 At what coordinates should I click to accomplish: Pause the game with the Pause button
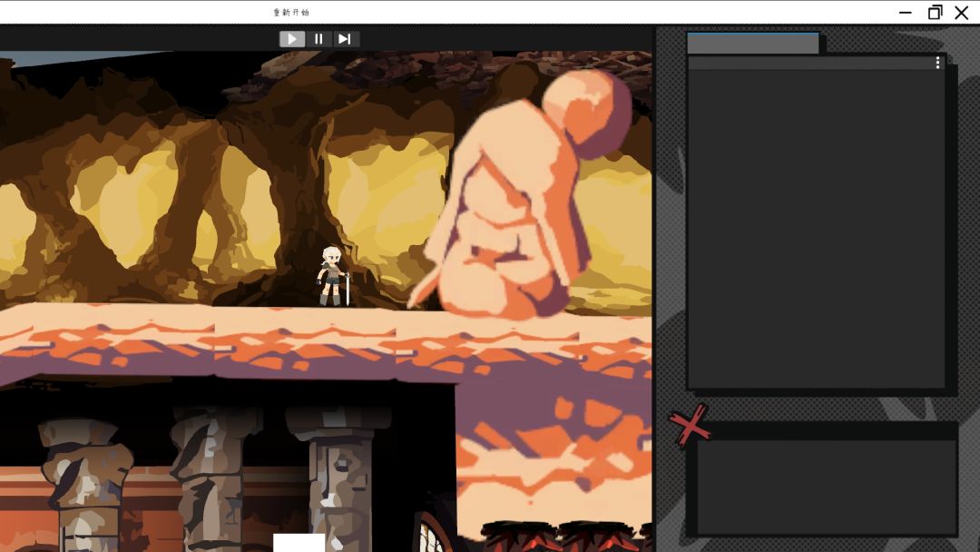[318, 39]
